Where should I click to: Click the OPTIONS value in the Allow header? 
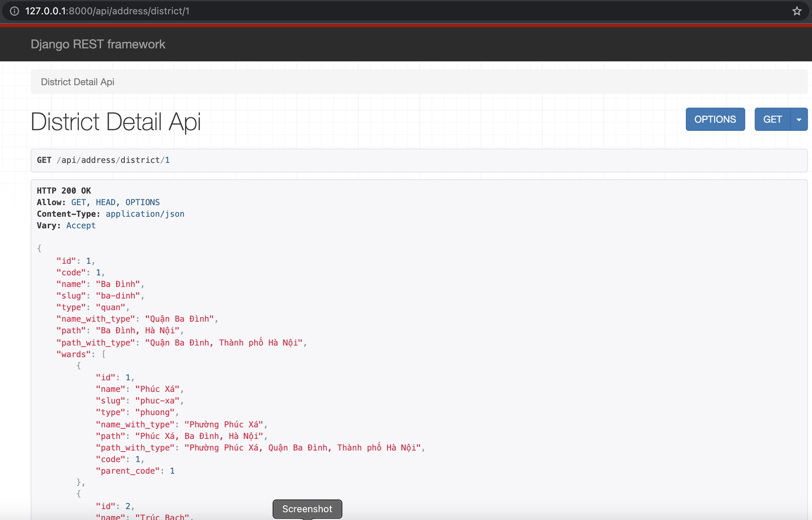(142, 202)
